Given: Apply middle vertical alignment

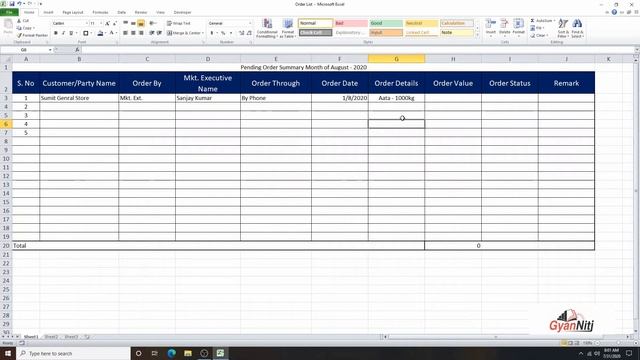Looking at the screenshot, I should [x=133, y=23].
